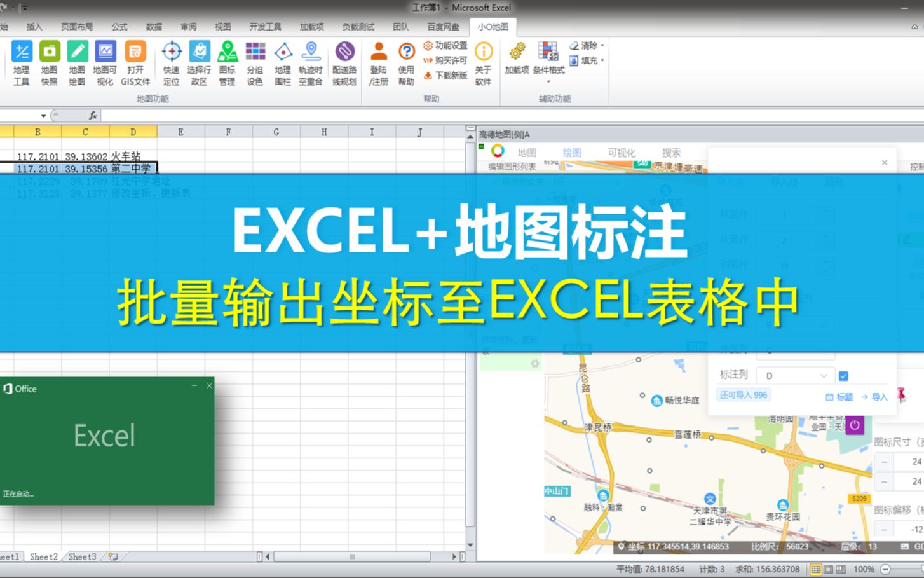
Task: Click the gear icon in green list row
Action: point(535,364)
